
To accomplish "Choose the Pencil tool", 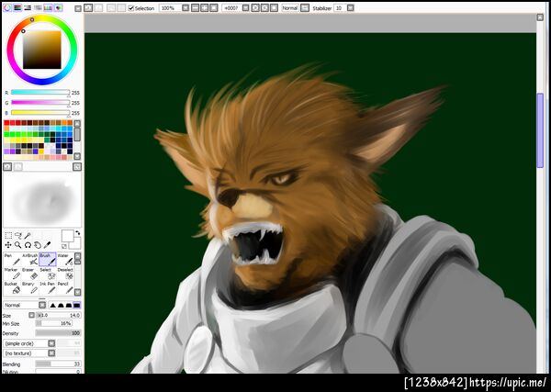I will point(65,287).
